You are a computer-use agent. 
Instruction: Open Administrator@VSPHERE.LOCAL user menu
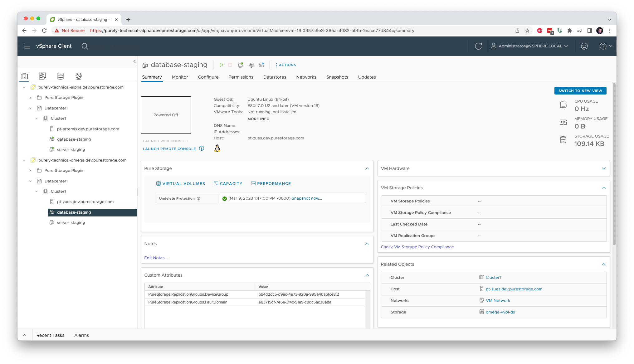click(x=529, y=46)
